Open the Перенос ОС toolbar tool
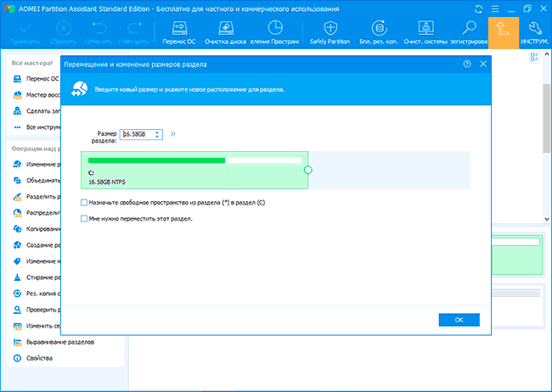Viewport: 552px width, 392px height. point(179,32)
